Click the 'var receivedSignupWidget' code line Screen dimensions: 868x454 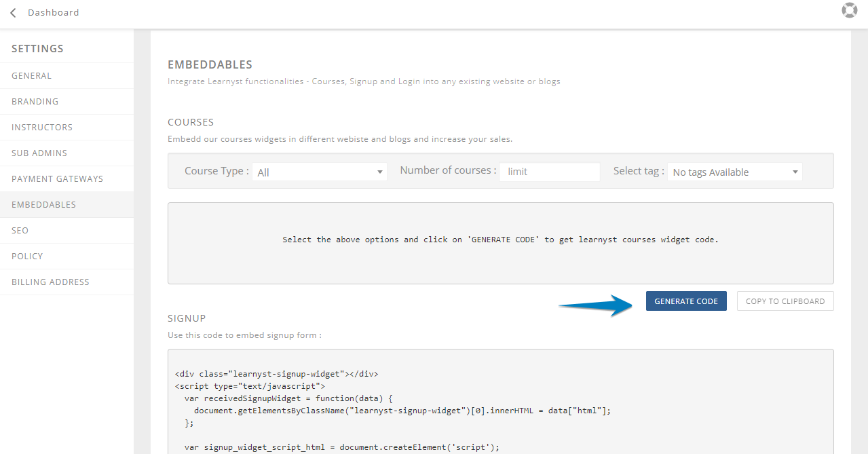pyautogui.click(x=289, y=398)
